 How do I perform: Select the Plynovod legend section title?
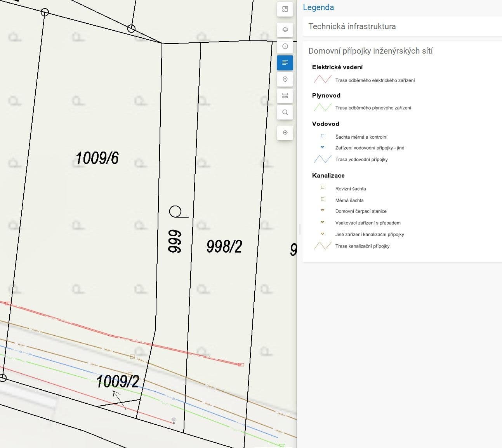(x=326, y=95)
